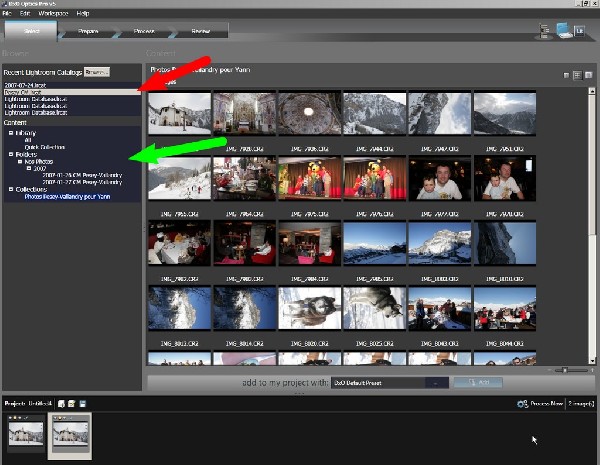Switch to the Select tab
This screenshot has width=600, height=465.
click(31, 31)
